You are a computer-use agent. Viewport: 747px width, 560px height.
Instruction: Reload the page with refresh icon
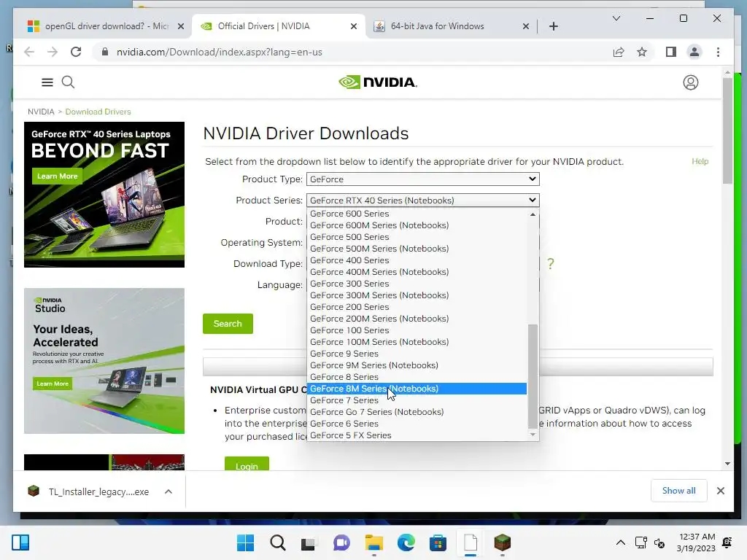[76, 52]
